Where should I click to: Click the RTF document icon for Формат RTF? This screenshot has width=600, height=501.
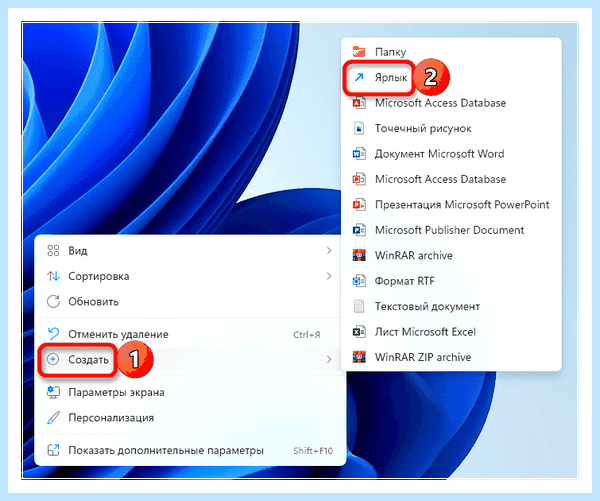click(359, 281)
